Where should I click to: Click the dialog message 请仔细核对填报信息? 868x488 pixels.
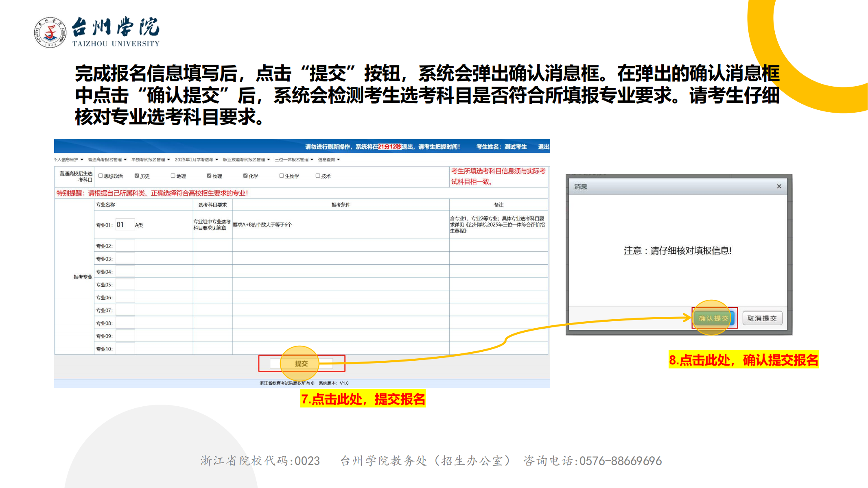coord(678,251)
